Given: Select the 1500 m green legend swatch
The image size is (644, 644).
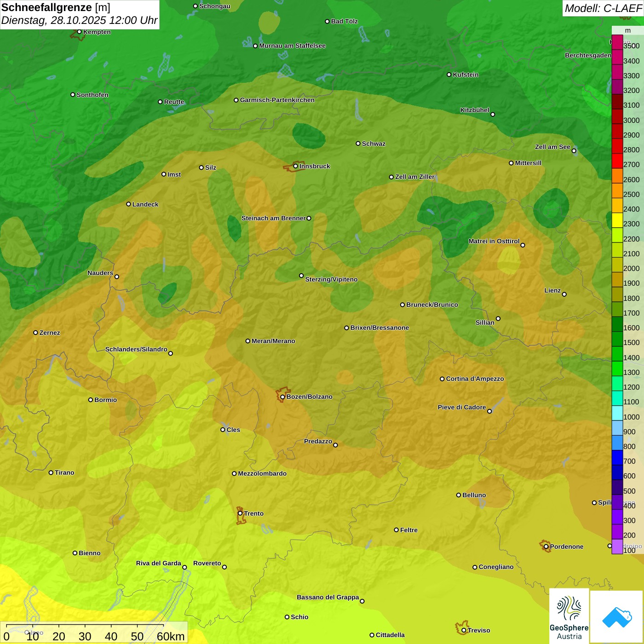Looking at the screenshot, I should click(x=617, y=339).
